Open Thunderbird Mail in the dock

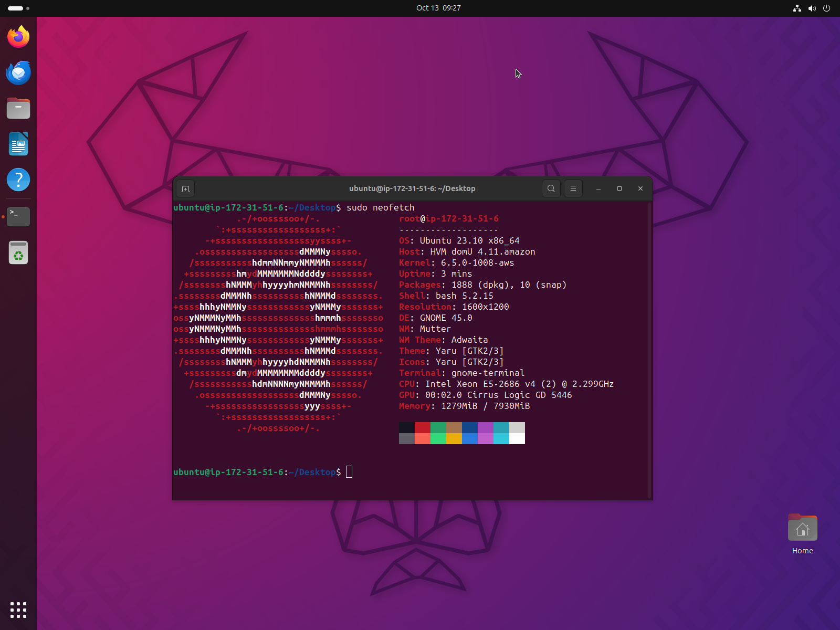click(18, 72)
